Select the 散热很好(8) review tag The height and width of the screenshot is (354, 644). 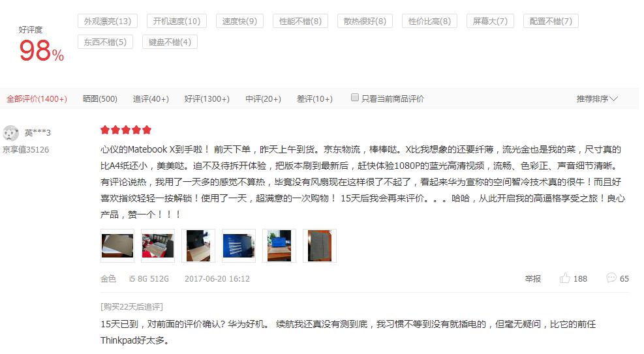click(365, 21)
